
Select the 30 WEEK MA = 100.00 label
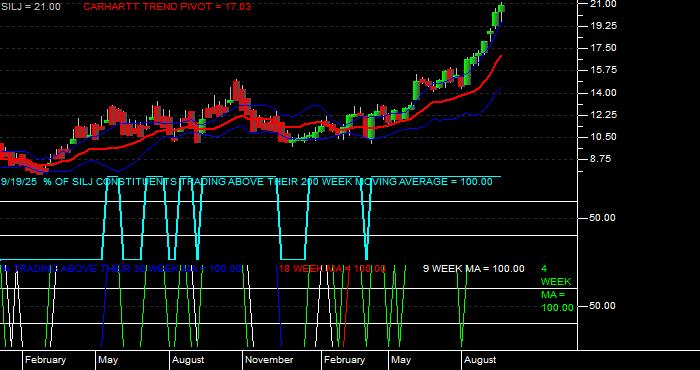pos(121,269)
